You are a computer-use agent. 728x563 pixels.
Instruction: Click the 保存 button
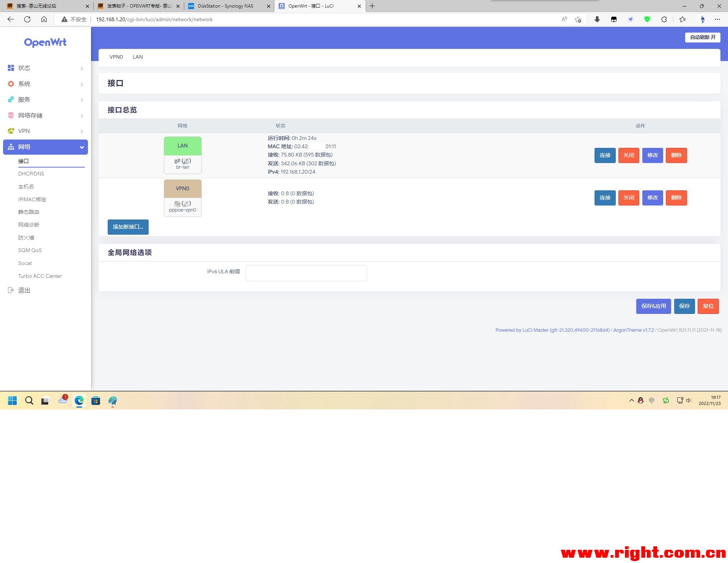point(684,306)
